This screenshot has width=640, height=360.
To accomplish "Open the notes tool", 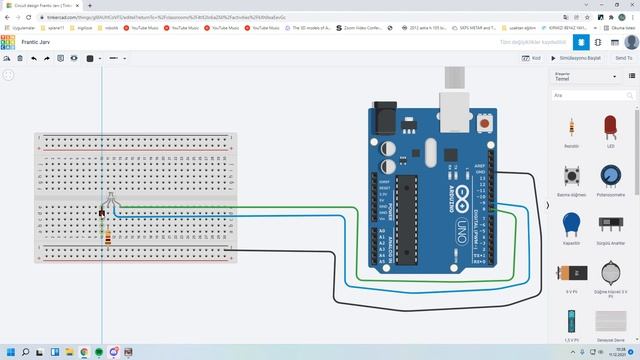I will point(60,58).
